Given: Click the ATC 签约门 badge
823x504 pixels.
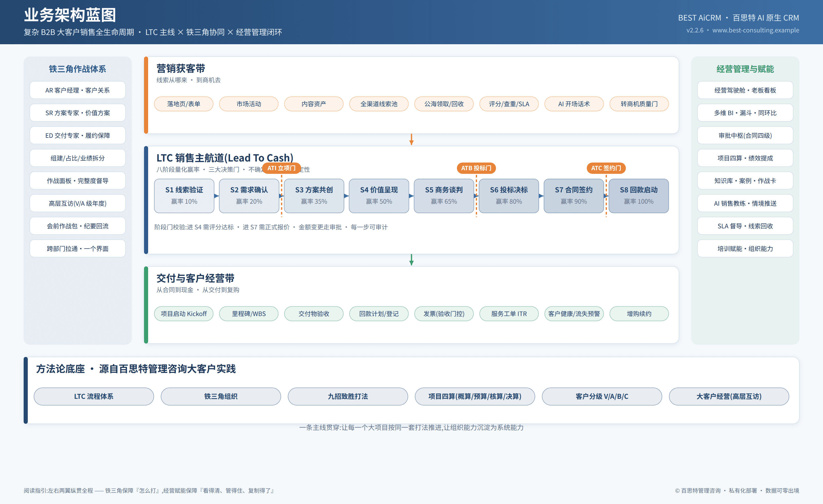Looking at the screenshot, I should point(606,168).
